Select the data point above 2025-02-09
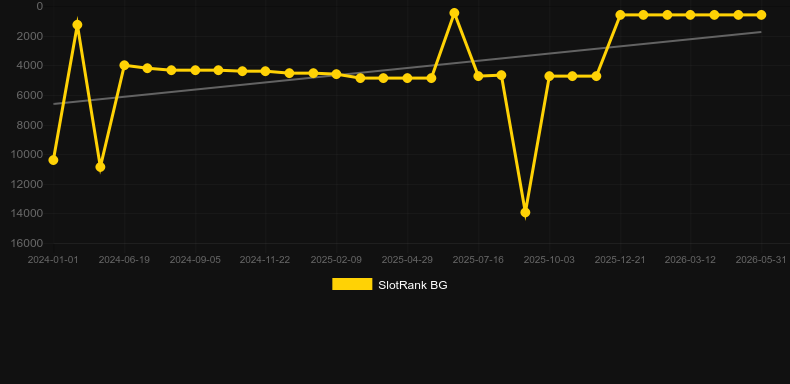This screenshot has width=790, height=384. tap(336, 74)
